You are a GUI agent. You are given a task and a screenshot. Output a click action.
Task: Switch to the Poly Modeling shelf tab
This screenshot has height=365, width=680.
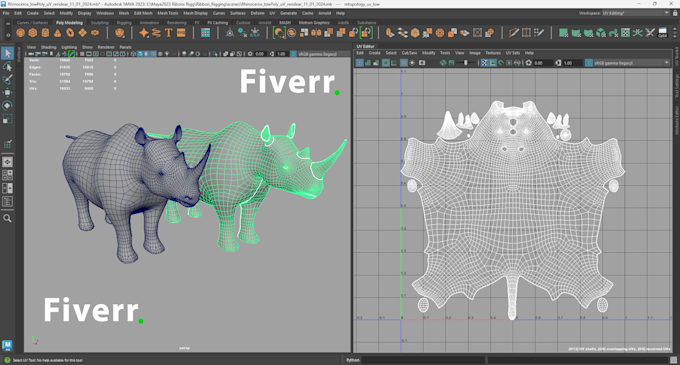[69, 23]
